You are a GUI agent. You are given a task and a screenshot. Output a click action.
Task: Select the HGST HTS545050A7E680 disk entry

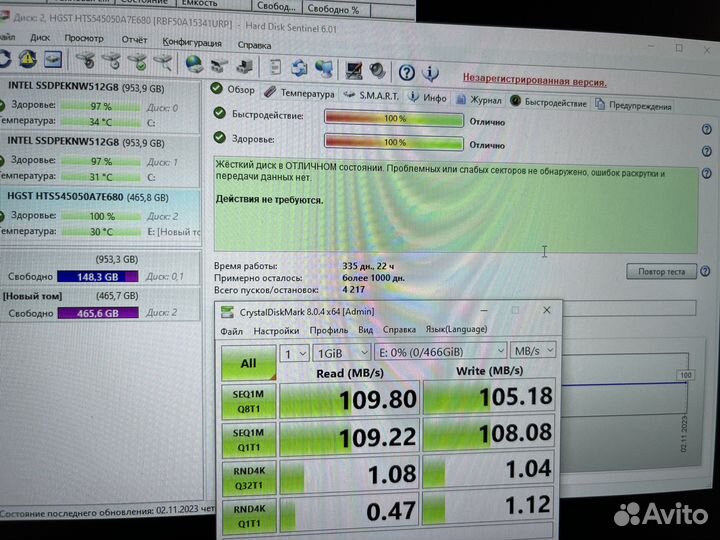[100, 214]
